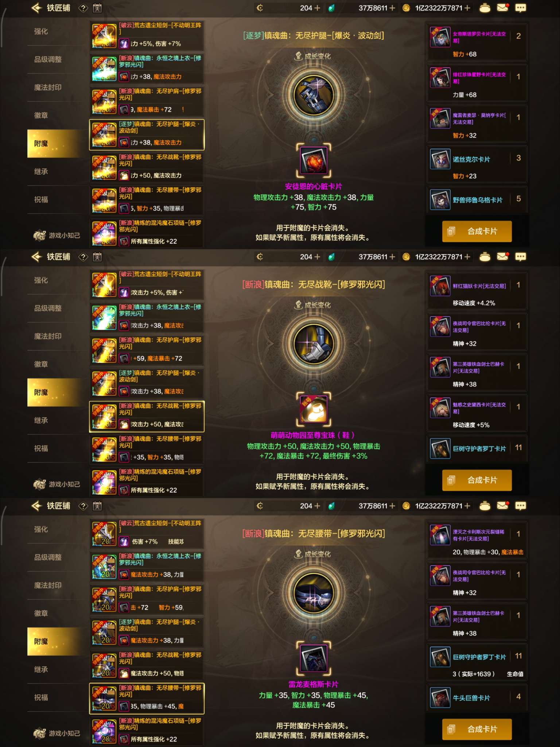Tap the 无尽护腿 equipment icon in the circle
The height and width of the screenshot is (747, 560).
click(x=314, y=96)
